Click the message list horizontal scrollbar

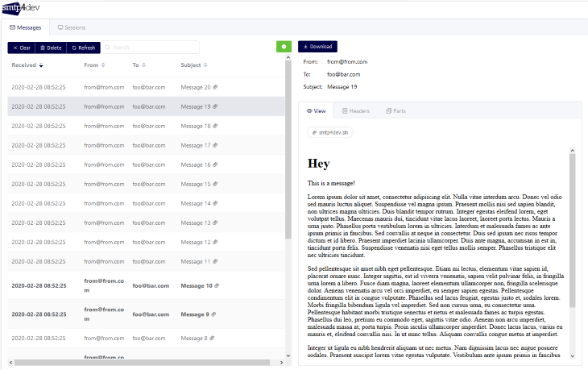click(x=142, y=363)
